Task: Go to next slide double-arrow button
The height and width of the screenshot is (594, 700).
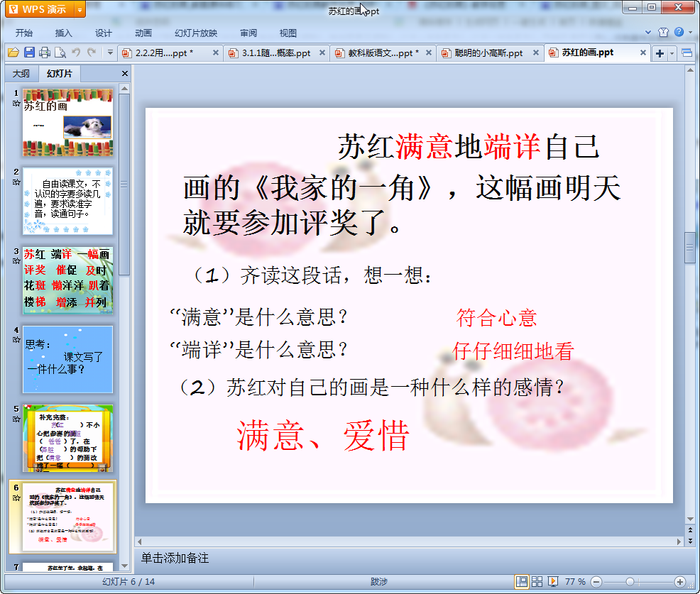Action: point(690,541)
